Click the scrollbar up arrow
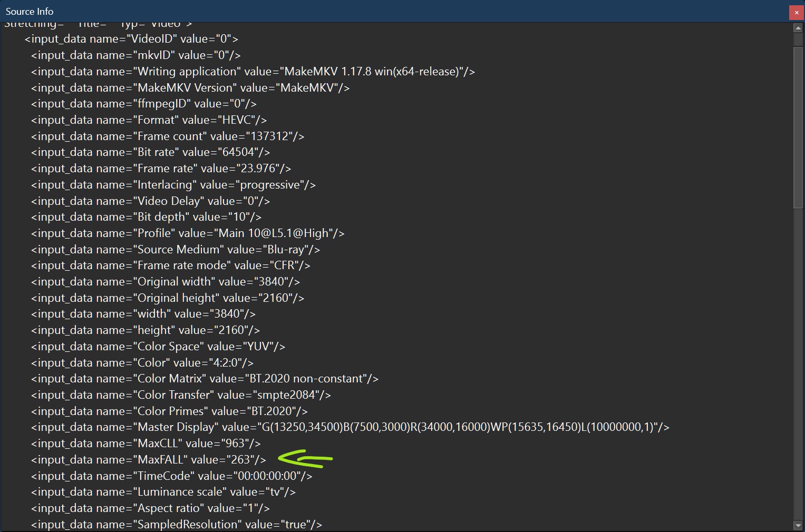 click(798, 28)
